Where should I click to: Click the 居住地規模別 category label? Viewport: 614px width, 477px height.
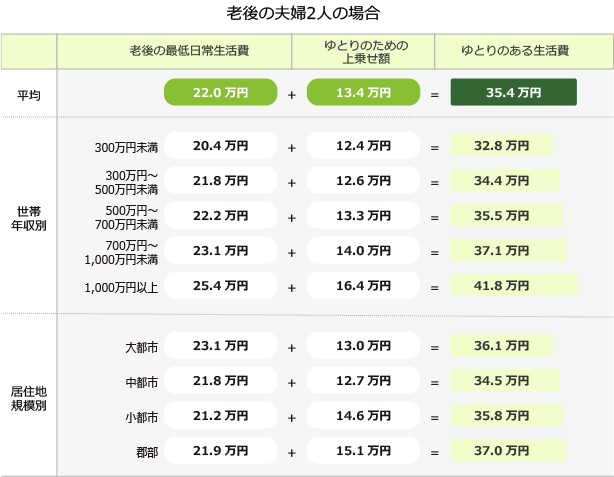(x=29, y=398)
